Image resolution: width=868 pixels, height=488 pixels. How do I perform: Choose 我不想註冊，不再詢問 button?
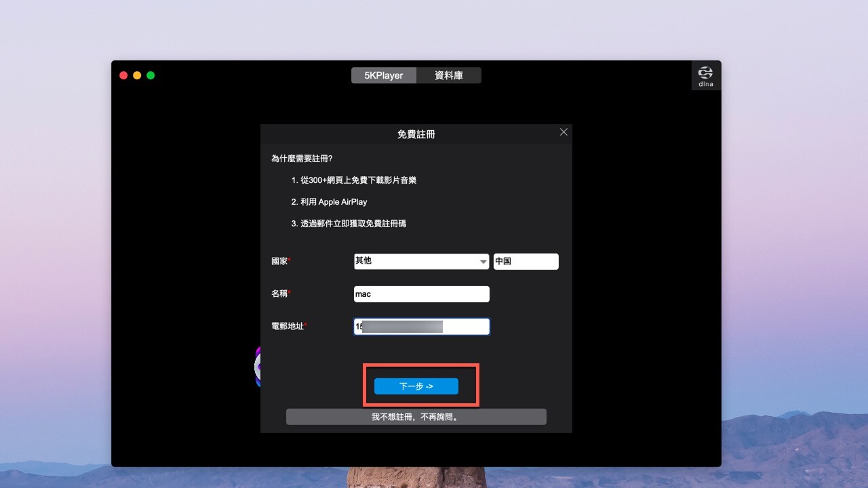pyautogui.click(x=416, y=417)
